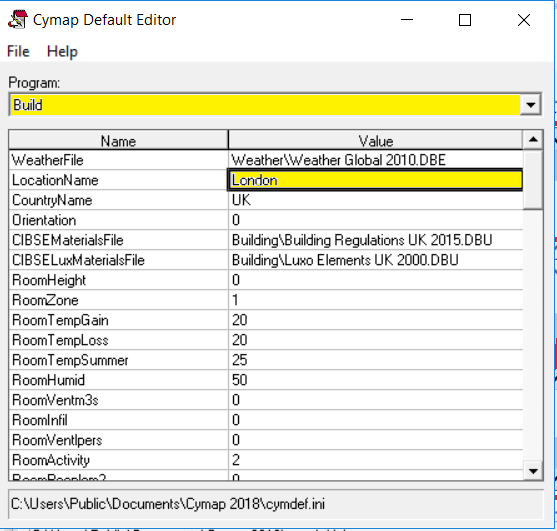
Task: Select the CountryName row label
Action: pos(118,200)
